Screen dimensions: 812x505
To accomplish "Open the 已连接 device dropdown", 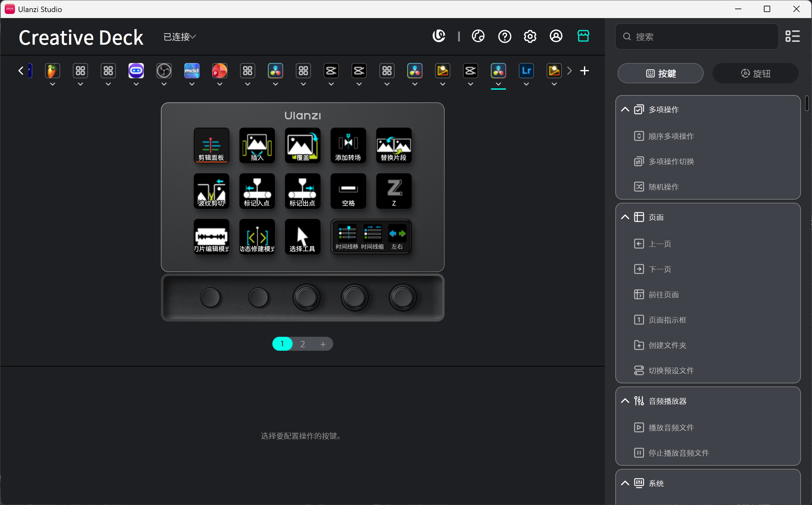I will [180, 37].
